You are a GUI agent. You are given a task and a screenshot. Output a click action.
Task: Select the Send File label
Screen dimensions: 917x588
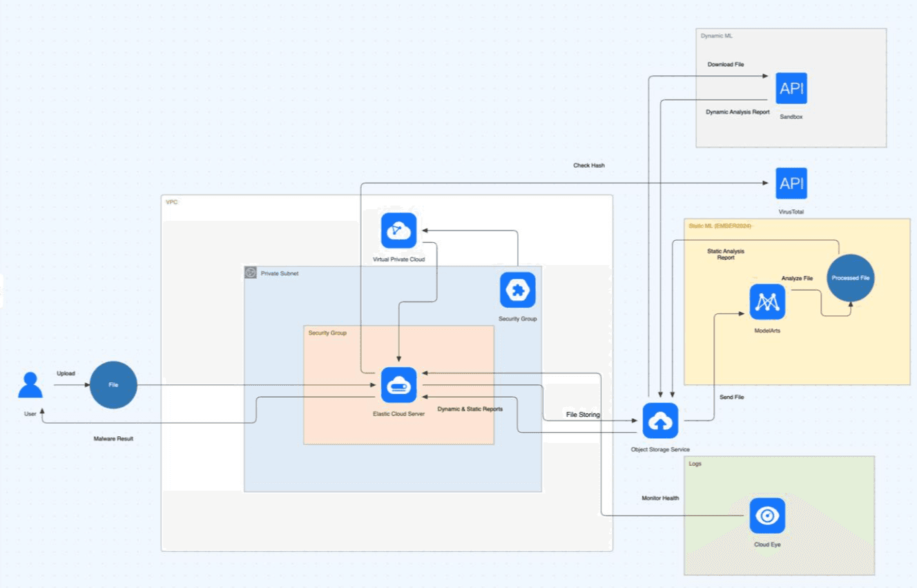coord(731,398)
